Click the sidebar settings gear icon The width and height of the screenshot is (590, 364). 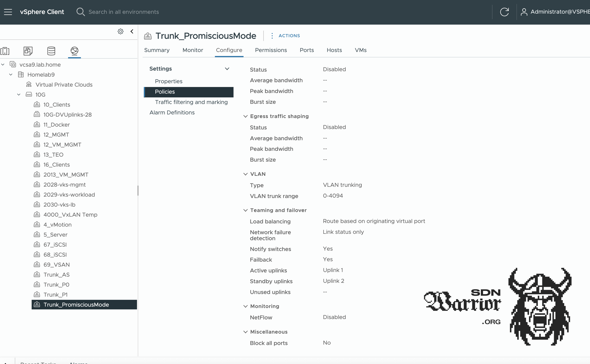pos(121,32)
